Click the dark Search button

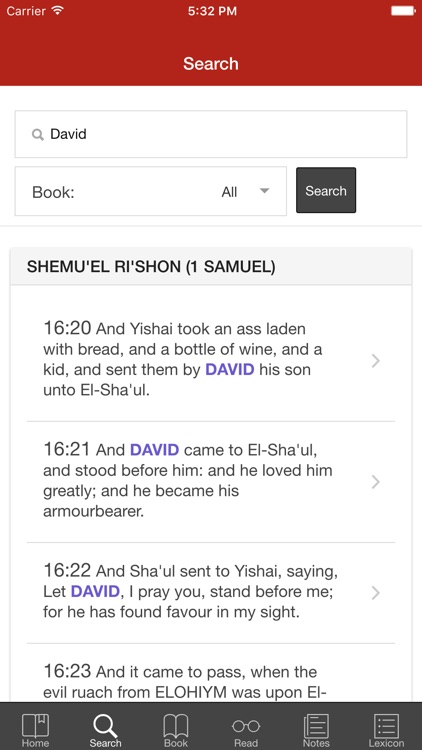coord(326,190)
